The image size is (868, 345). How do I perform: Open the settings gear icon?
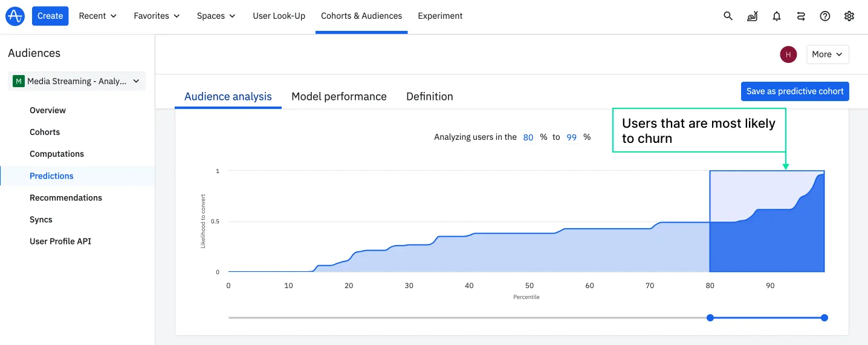pos(849,16)
